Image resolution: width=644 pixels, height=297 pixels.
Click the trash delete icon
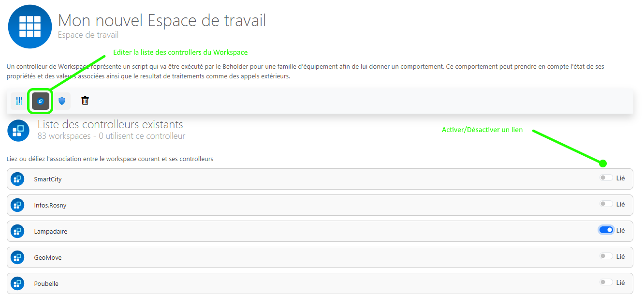85,101
